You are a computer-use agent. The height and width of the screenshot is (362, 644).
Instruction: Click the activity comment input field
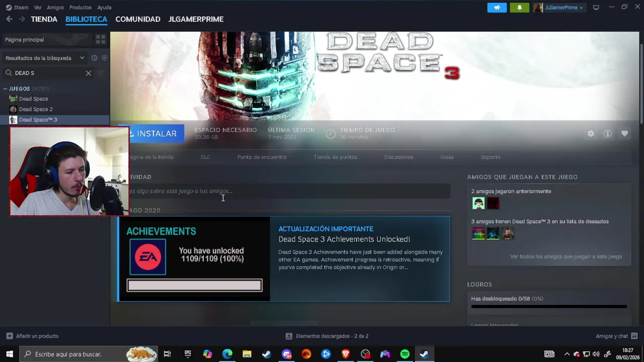(x=289, y=191)
